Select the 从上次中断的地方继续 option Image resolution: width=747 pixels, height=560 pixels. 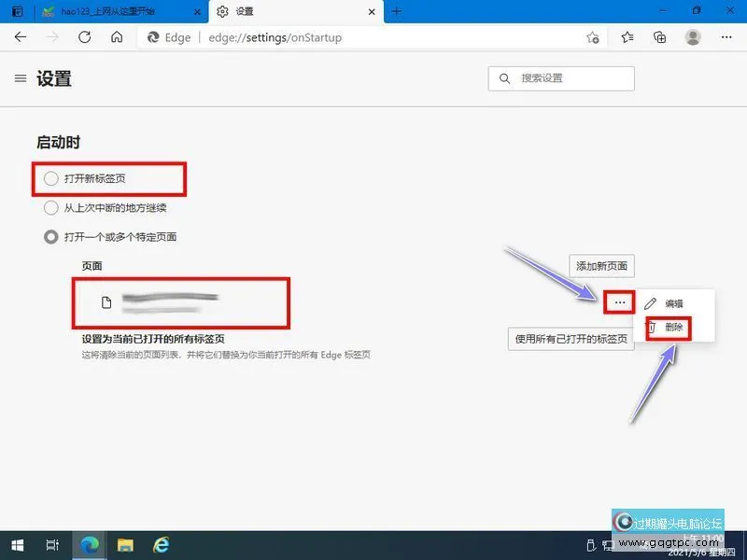tap(51, 207)
